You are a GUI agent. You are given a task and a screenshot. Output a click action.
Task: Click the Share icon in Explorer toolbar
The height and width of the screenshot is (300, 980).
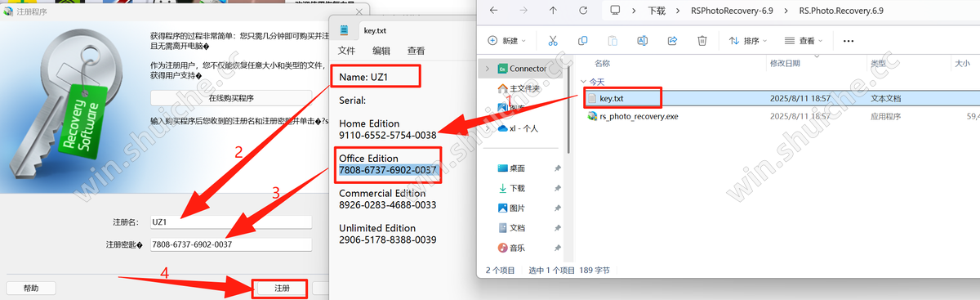pos(672,40)
